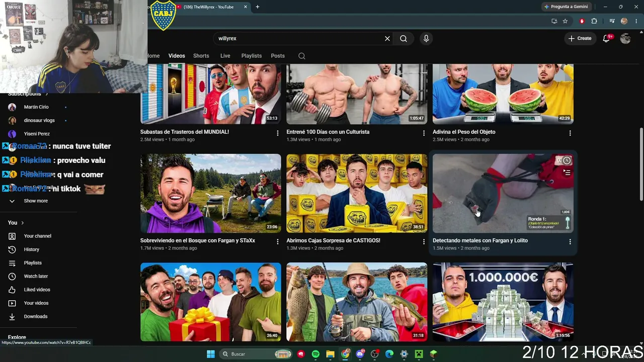
Task: Open the Chrome extensions puzzle menu
Action: coord(594,21)
